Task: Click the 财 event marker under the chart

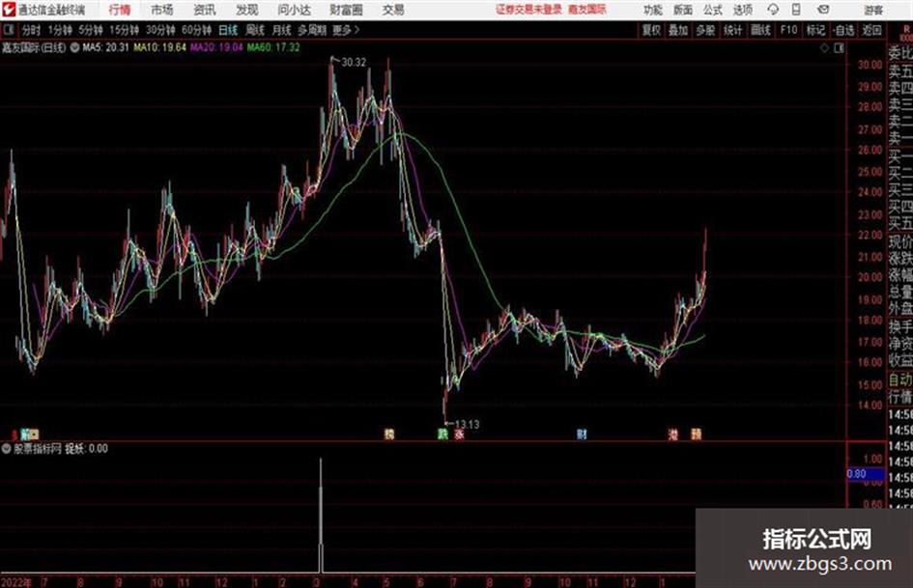Action: tap(582, 434)
